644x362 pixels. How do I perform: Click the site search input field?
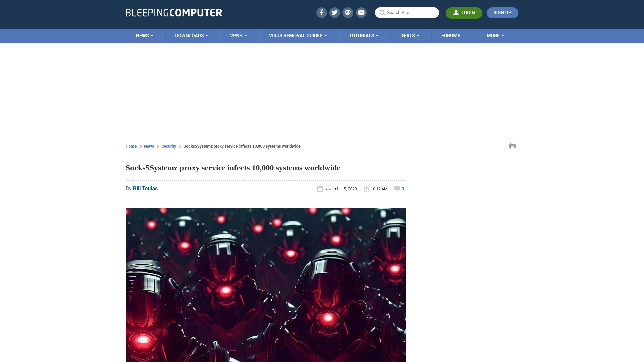[x=407, y=13]
